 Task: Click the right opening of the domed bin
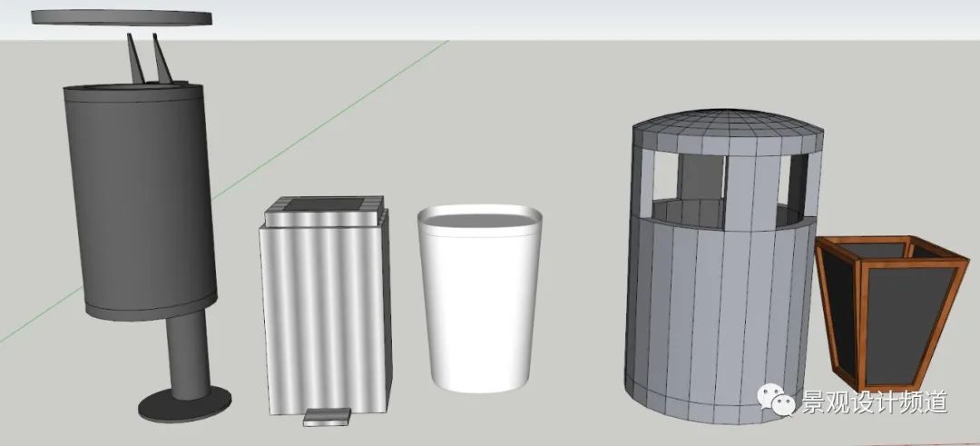[x=795, y=182]
